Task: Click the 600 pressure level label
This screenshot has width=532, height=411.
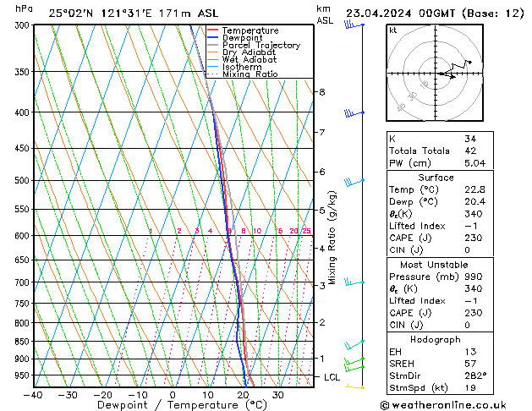Action: [24, 236]
